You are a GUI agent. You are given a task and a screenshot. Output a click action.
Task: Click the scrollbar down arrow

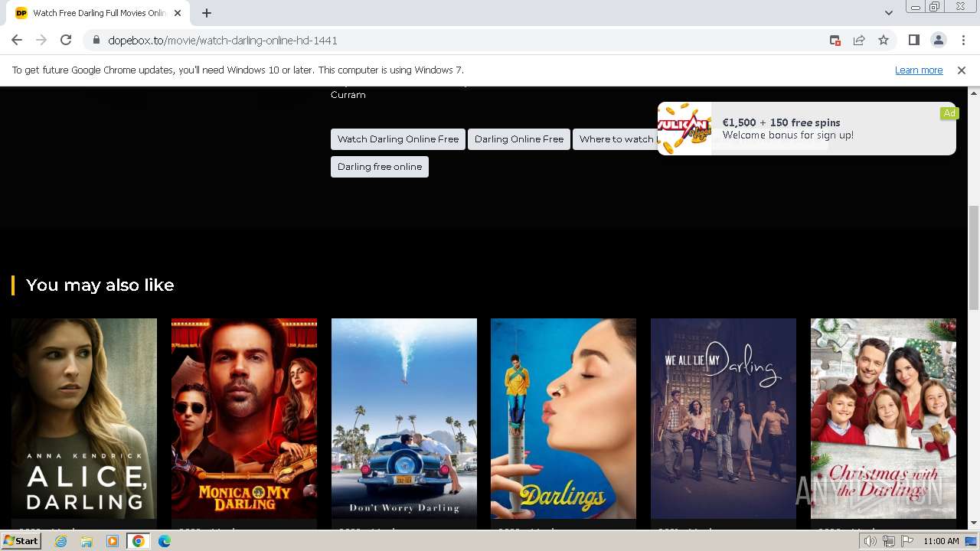point(974,523)
